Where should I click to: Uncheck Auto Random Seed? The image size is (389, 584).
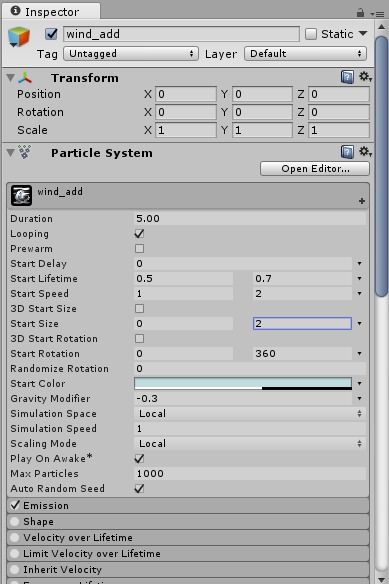coord(139,488)
